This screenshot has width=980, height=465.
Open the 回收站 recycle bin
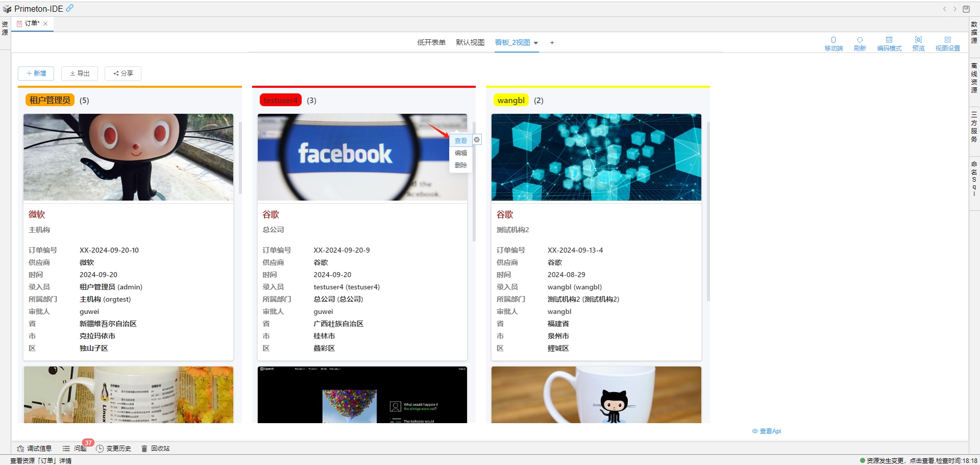(x=156, y=448)
